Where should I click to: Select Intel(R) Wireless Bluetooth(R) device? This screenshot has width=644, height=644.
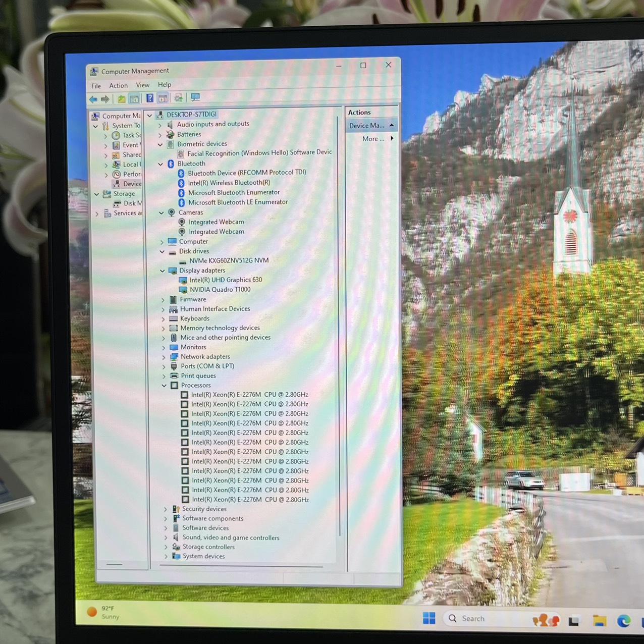[x=229, y=183]
